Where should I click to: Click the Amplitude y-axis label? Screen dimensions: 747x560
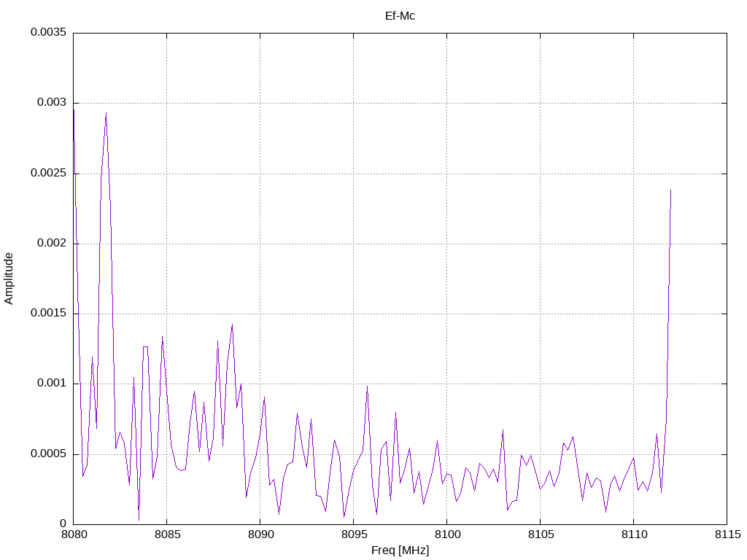(x=9, y=279)
